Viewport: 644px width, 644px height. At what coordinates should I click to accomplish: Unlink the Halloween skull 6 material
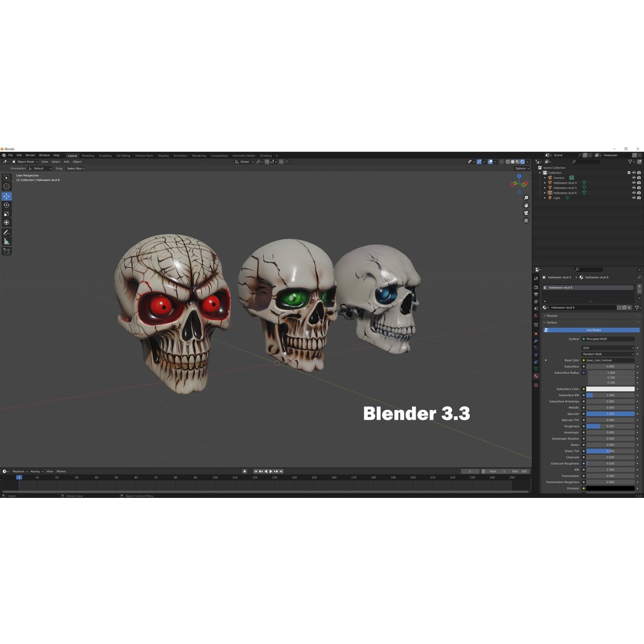coord(629,308)
